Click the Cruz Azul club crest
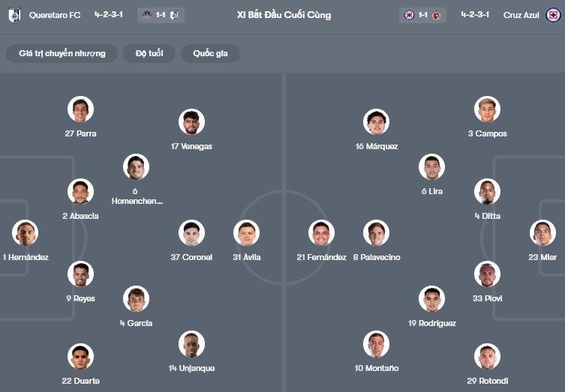 pos(553,15)
